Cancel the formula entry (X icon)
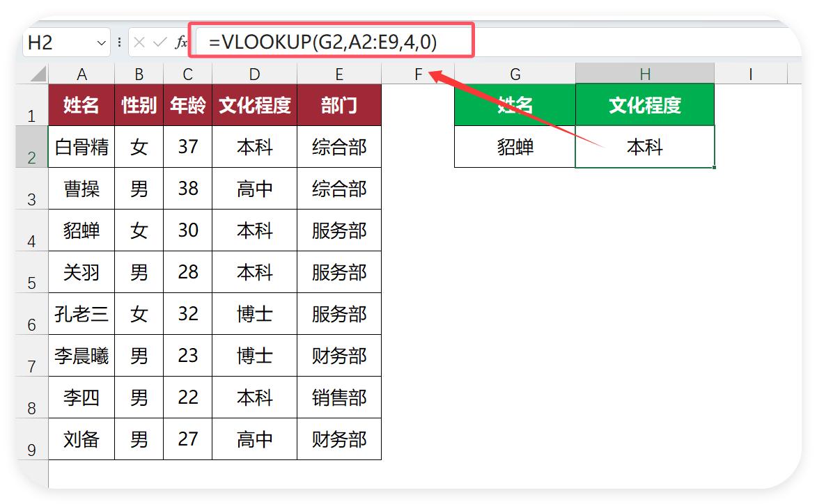 tap(139, 42)
